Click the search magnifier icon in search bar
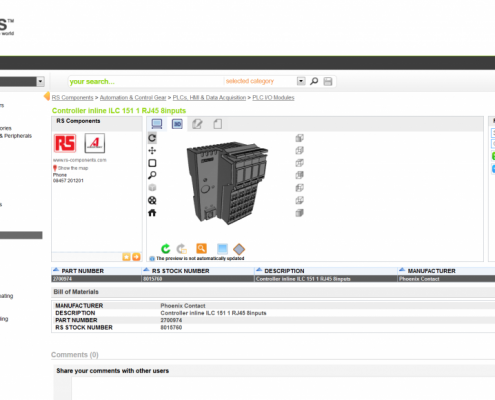 314,81
